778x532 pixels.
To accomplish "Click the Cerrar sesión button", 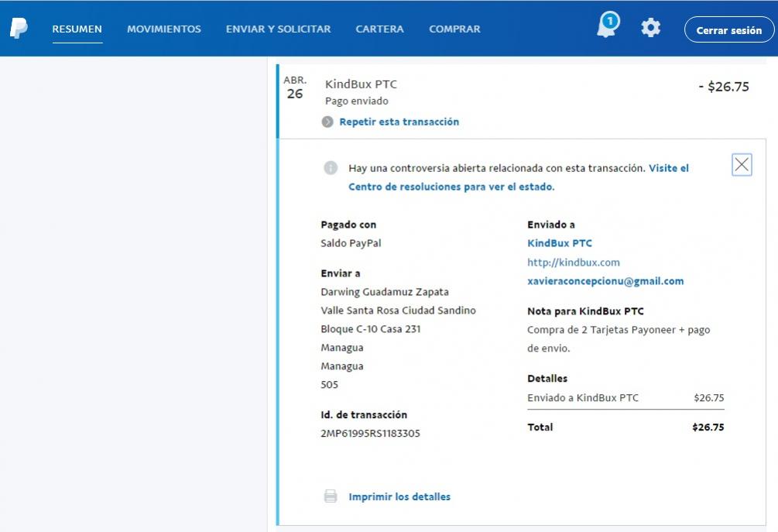I will point(729,29).
